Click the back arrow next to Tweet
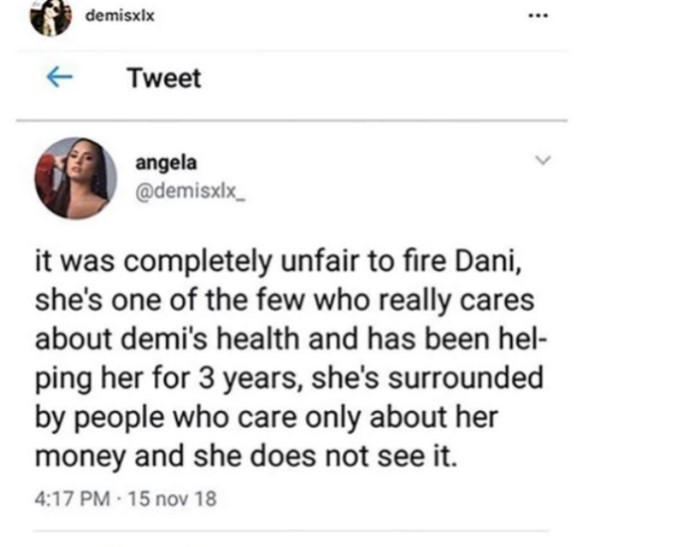The height and width of the screenshot is (547, 680). [59, 79]
